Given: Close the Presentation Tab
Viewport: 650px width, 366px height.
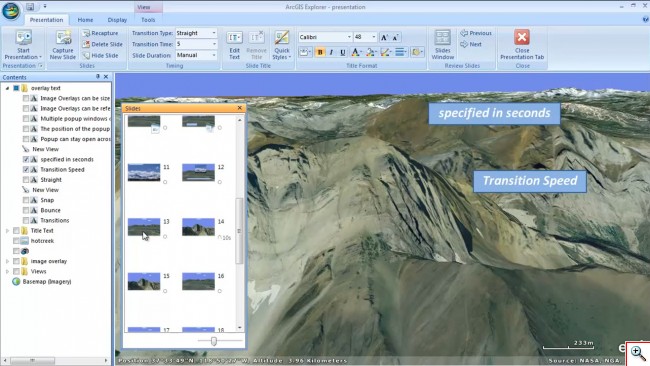Looking at the screenshot, I should coord(522,45).
